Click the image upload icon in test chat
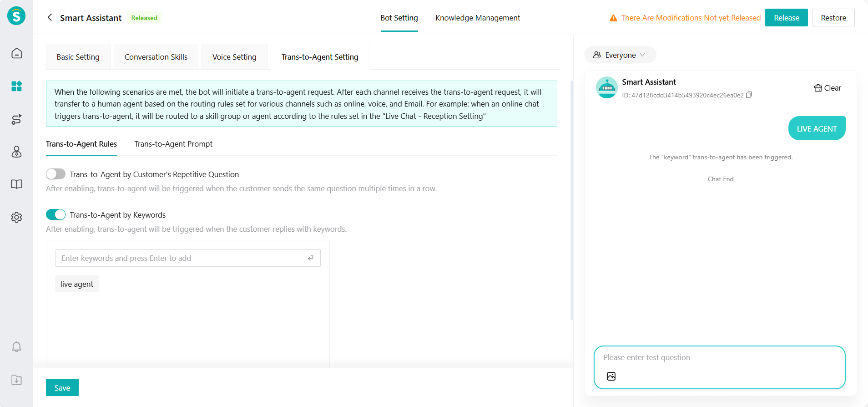This screenshot has height=407, width=868. coord(611,376)
